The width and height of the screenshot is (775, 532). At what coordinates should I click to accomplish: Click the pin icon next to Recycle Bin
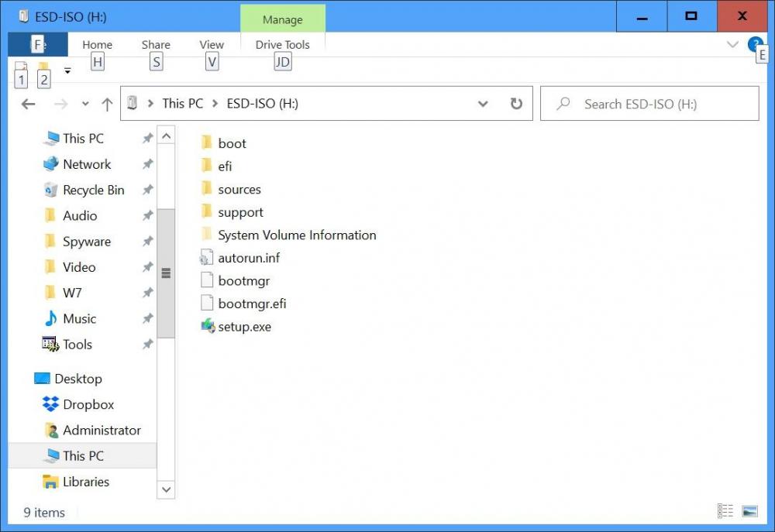click(x=147, y=190)
